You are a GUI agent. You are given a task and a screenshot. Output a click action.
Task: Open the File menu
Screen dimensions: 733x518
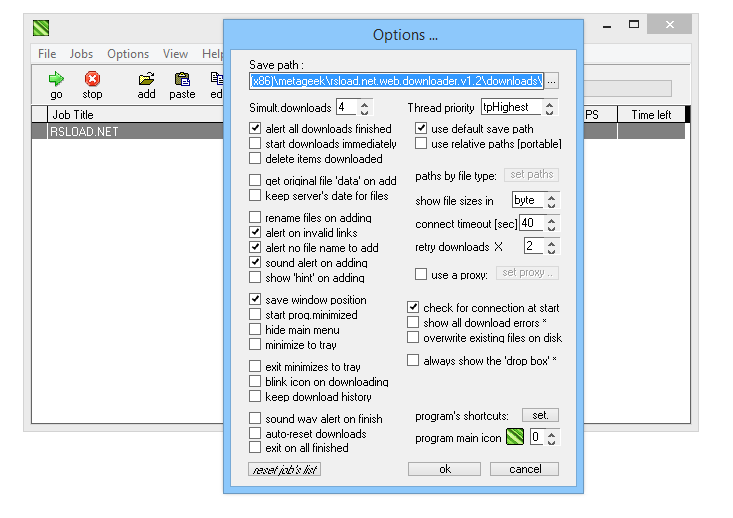[47, 54]
